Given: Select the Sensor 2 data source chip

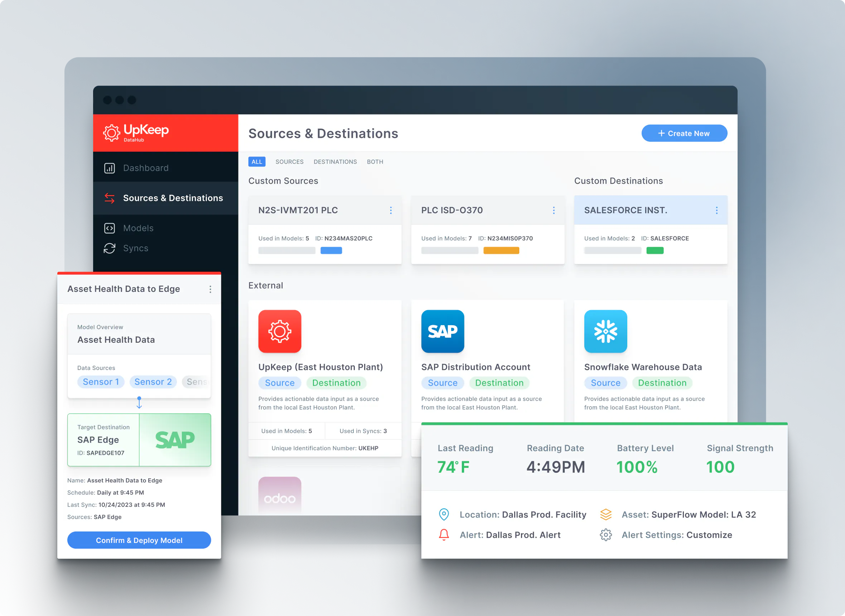Looking at the screenshot, I should [153, 381].
